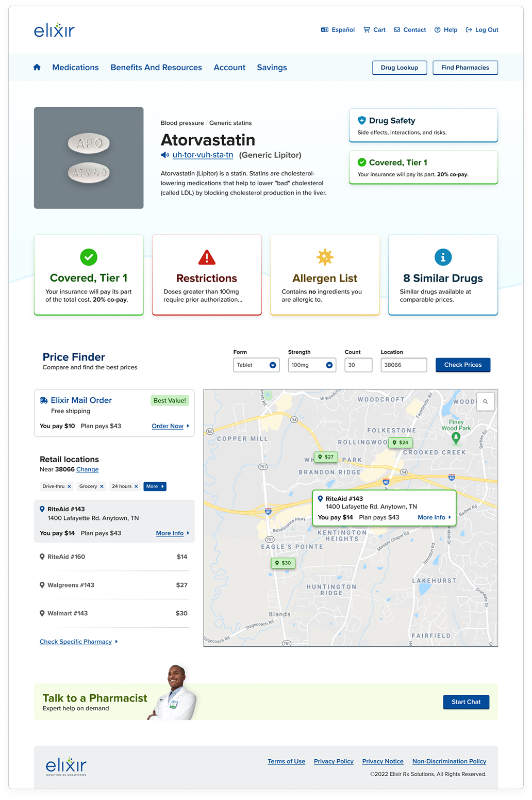Click the Drug Lookup button
This screenshot has width=532, height=800.
400,68
